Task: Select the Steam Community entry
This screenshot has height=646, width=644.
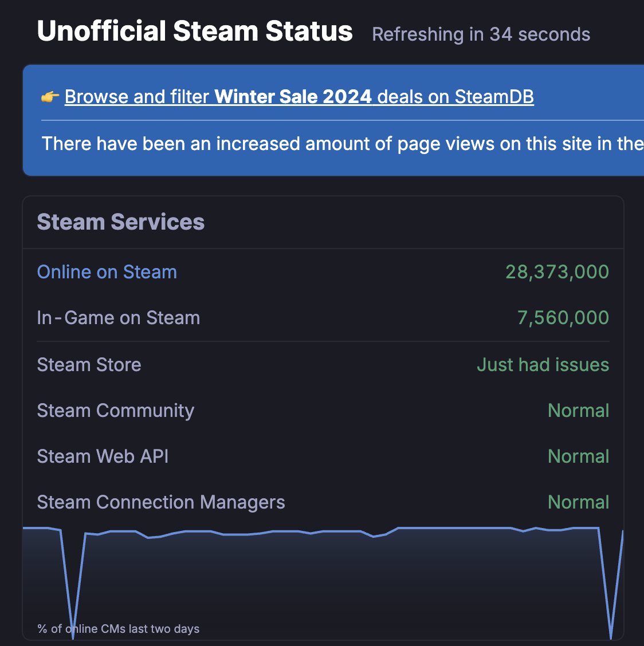Action: [x=115, y=411]
